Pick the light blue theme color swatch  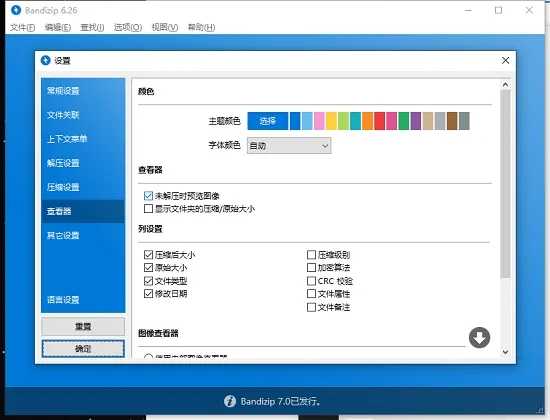click(x=307, y=121)
